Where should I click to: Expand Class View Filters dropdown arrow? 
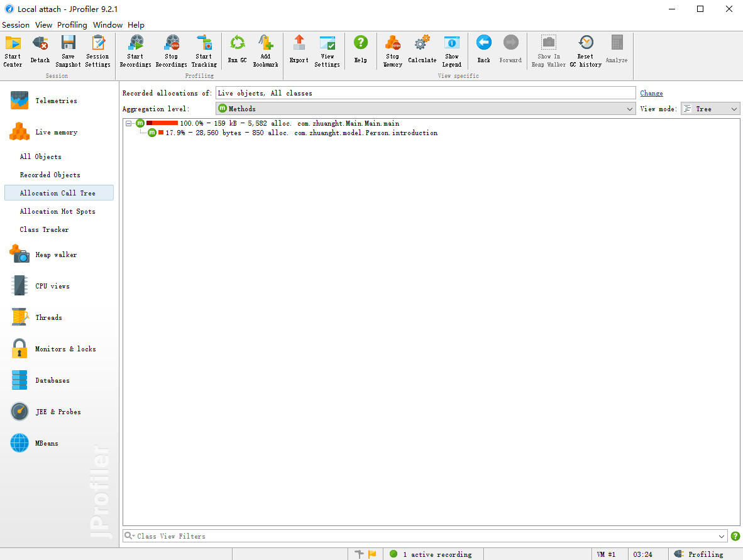pos(721,536)
